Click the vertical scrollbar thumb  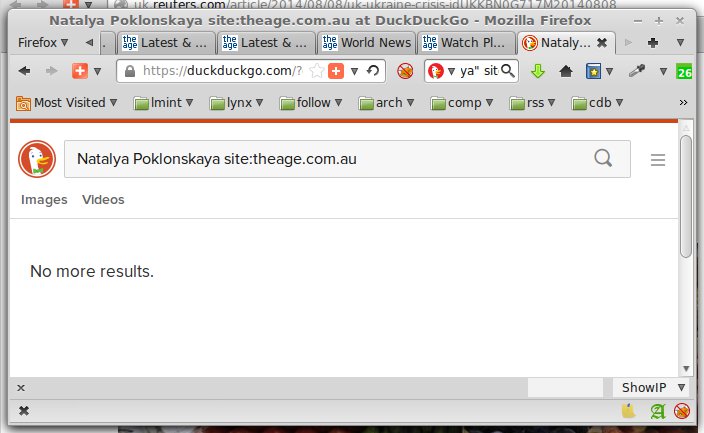coord(686,197)
